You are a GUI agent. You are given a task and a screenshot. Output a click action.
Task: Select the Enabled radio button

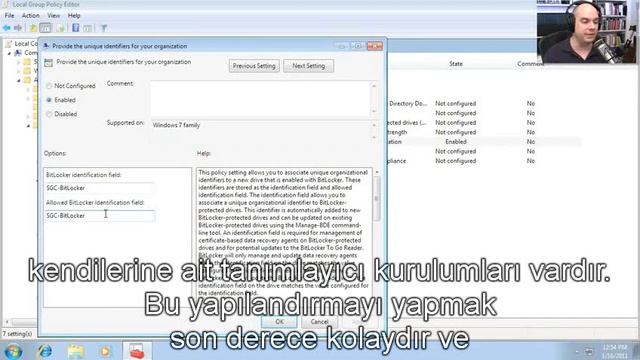49,100
